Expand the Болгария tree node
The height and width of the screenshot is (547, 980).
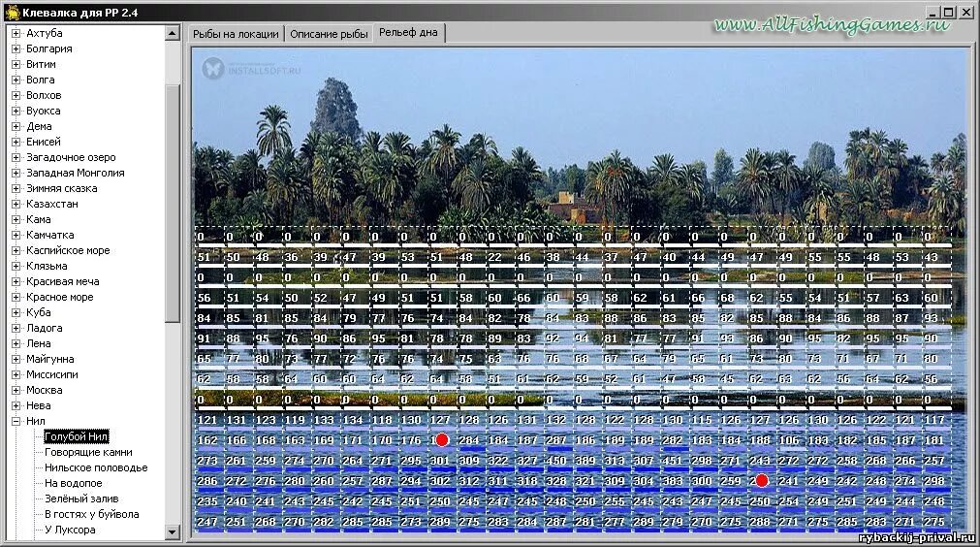(x=16, y=48)
